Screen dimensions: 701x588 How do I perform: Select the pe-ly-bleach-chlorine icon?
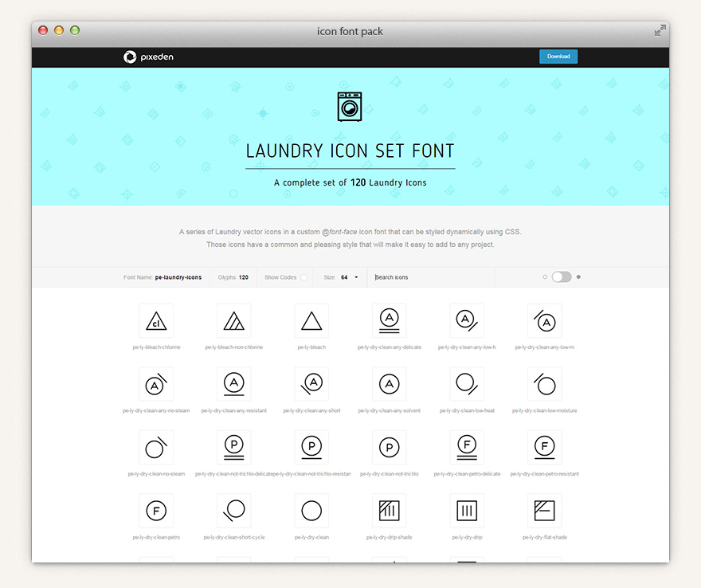[156, 319]
